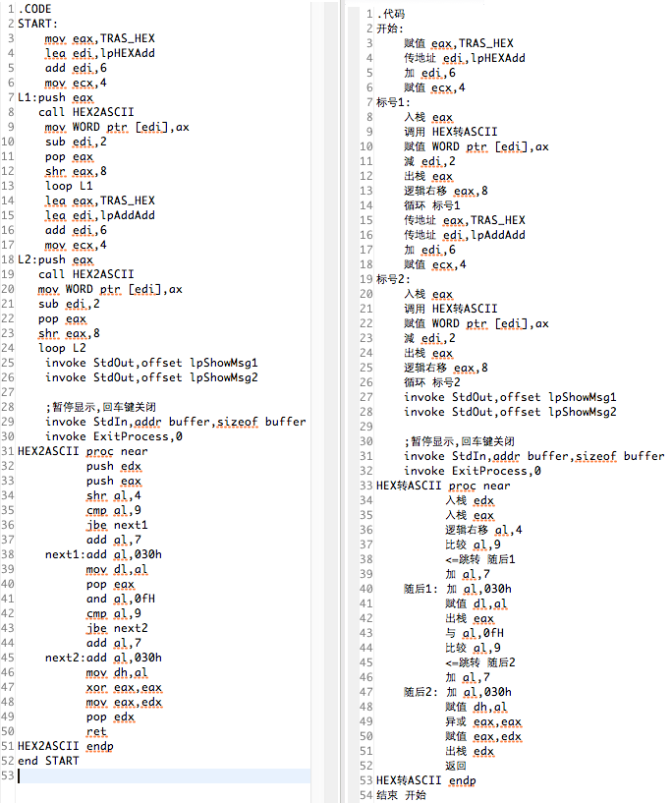This screenshot has width=672, height=803.
Task: Place cursor on 'mov eax,TRAS_HEX' line
Action: (99, 38)
